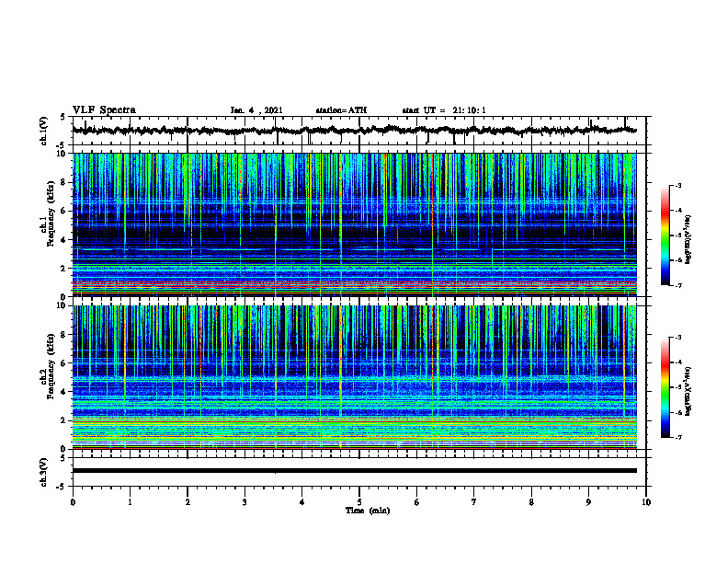Click the flat black ch.3 voltage trace
Image resolution: width=728 pixels, height=563 pixels.
[x=354, y=471]
